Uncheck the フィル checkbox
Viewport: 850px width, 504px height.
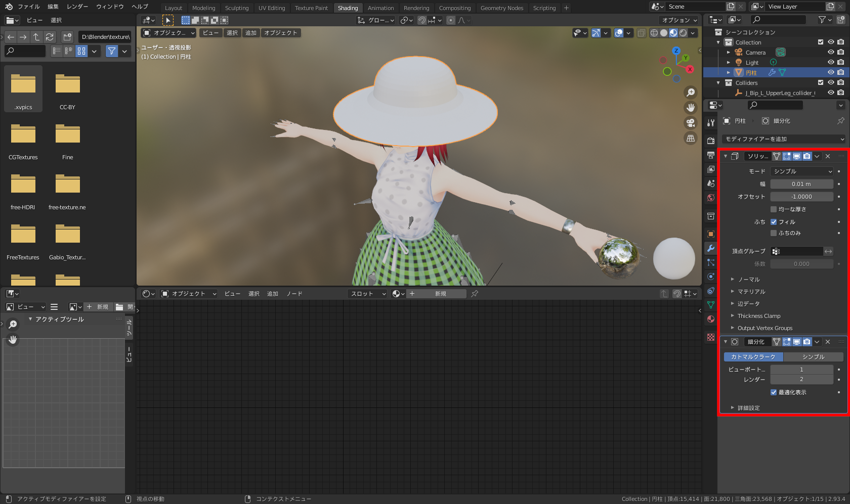[774, 222]
